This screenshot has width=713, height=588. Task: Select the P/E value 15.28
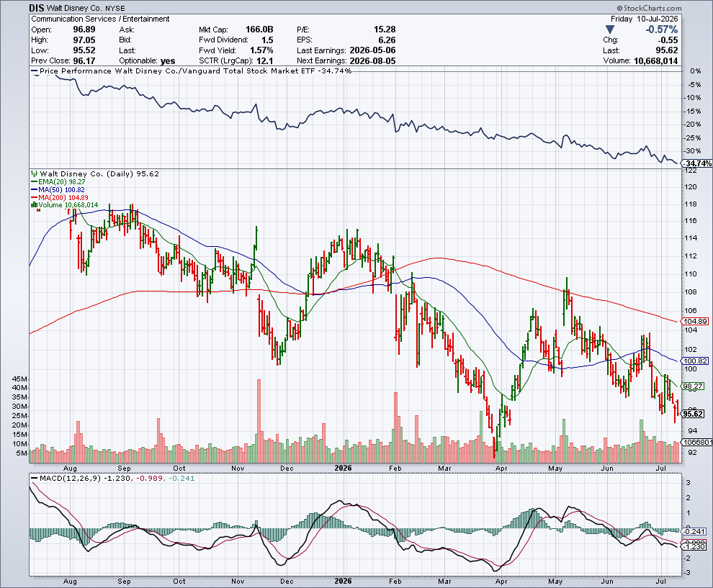(x=385, y=30)
